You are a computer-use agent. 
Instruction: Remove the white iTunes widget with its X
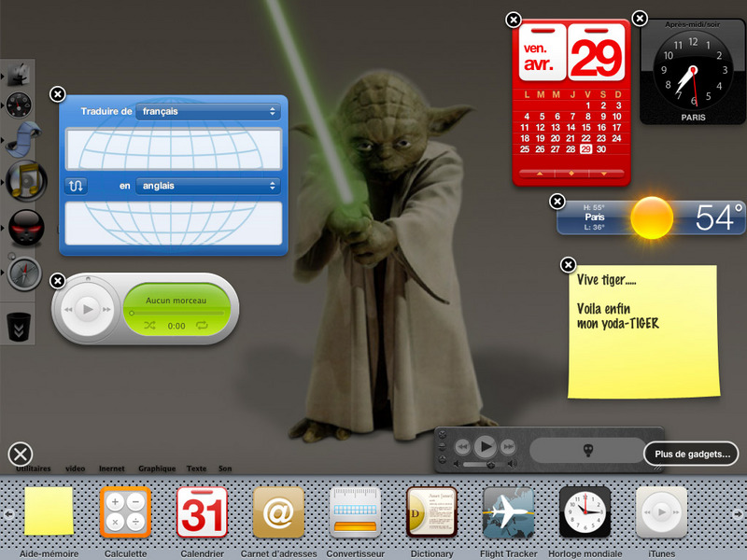pos(58,281)
